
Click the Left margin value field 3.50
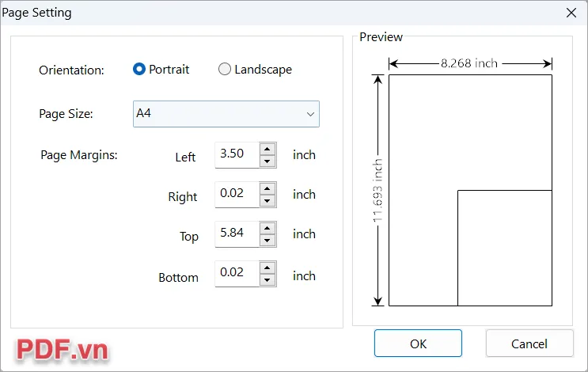[237, 155]
